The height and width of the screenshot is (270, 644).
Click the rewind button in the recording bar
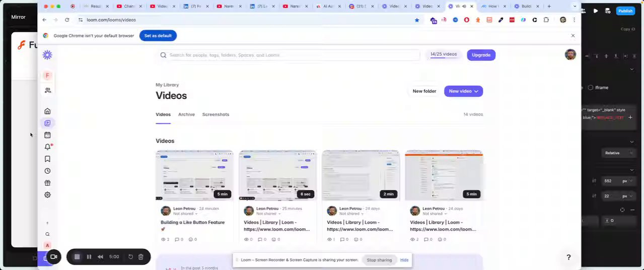click(100, 257)
